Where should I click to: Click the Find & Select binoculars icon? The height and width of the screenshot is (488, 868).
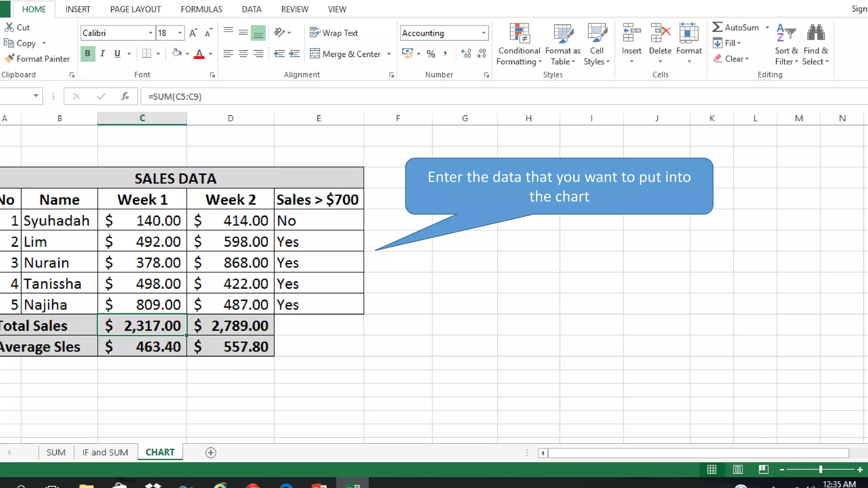click(815, 33)
